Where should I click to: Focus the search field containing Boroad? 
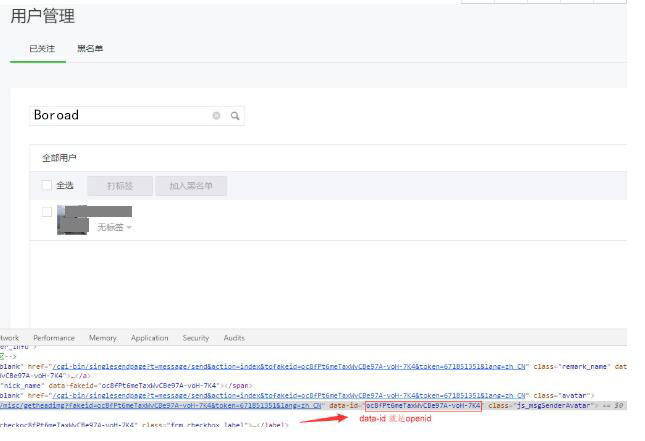pos(120,116)
